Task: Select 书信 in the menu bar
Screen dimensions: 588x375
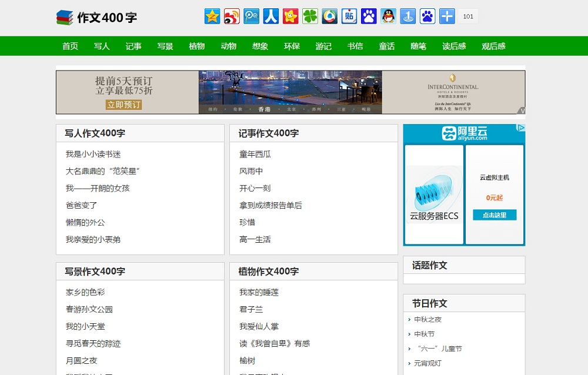Action: tap(355, 46)
